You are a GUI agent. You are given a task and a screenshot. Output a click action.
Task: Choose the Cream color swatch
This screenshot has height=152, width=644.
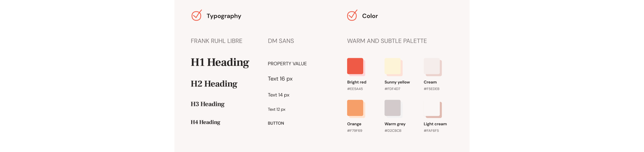[x=432, y=66]
